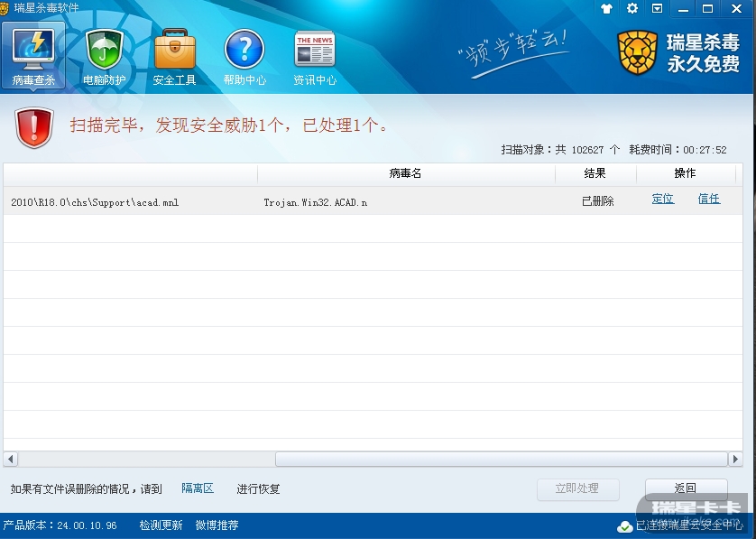This screenshot has width=756, height=539.
Task: Open the 安全工具 toolbox tab
Action: click(x=174, y=57)
